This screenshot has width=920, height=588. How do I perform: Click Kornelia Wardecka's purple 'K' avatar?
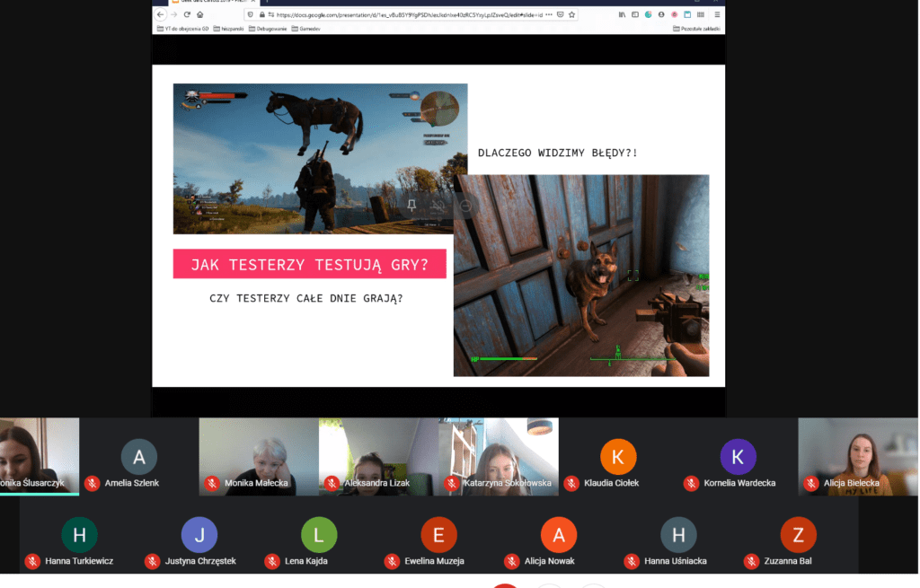(738, 457)
